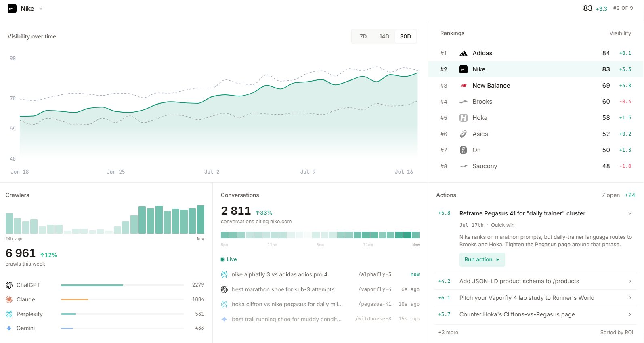The height and width of the screenshot is (343, 644).
Task: Click the green Live indicator dot
Action: click(x=222, y=259)
